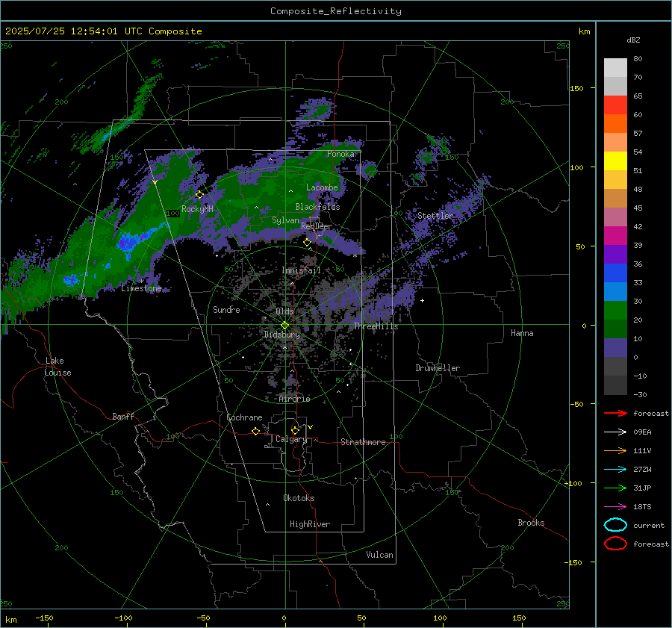Click the 'current' legend label
The image size is (672, 628).
(x=649, y=525)
